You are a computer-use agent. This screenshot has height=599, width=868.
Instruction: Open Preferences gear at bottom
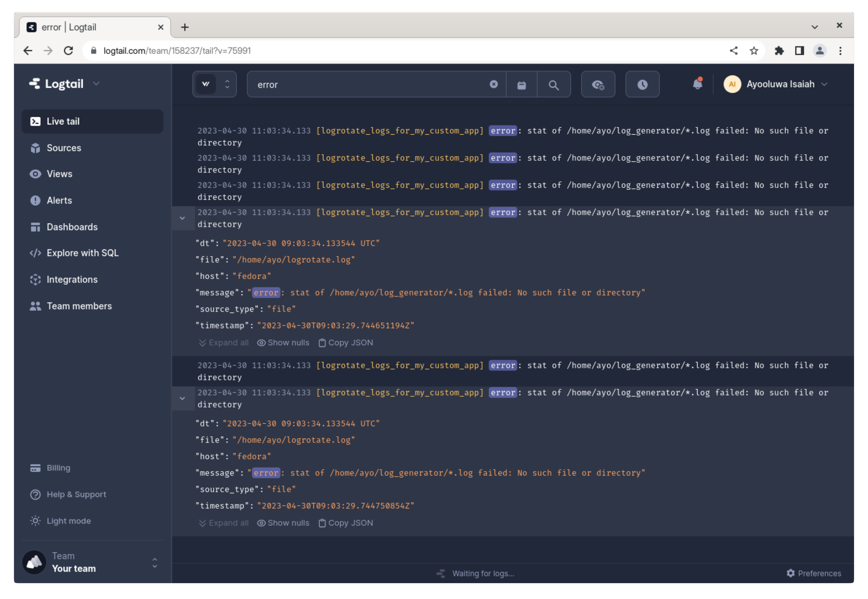click(x=814, y=573)
